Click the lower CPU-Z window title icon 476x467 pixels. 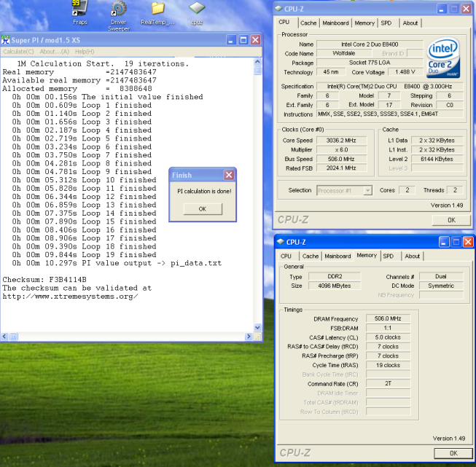pyautogui.click(x=281, y=242)
